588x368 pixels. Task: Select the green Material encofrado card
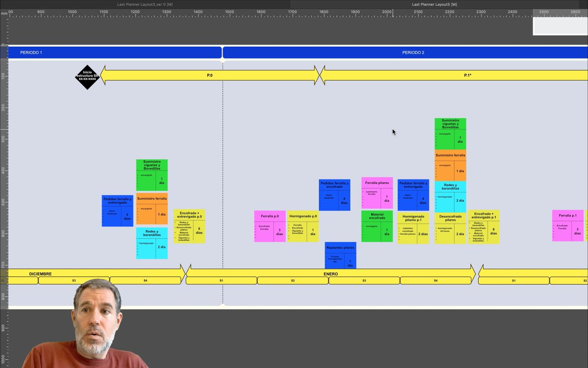pyautogui.click(x=377, y=226)
